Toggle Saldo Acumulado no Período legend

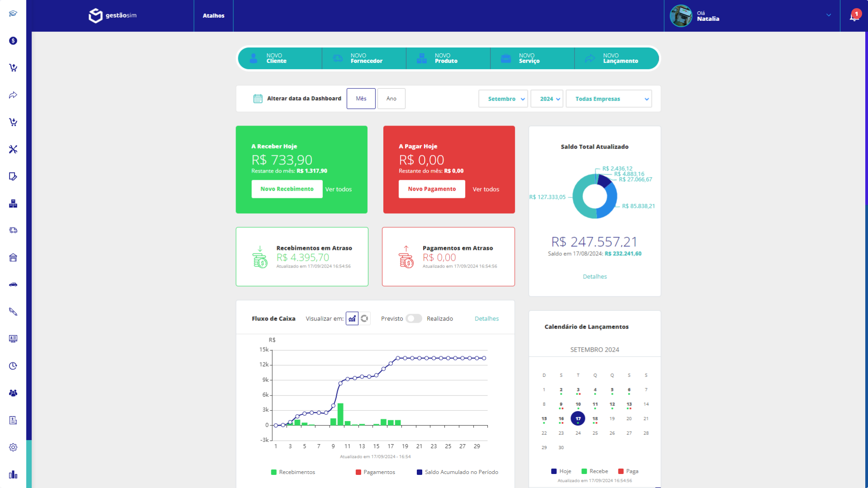(x=458, y=472)
